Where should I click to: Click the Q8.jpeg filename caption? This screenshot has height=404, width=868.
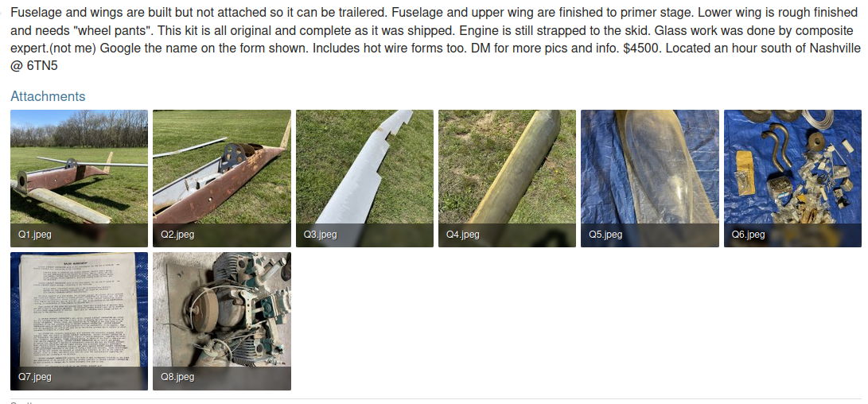(177, 377)
